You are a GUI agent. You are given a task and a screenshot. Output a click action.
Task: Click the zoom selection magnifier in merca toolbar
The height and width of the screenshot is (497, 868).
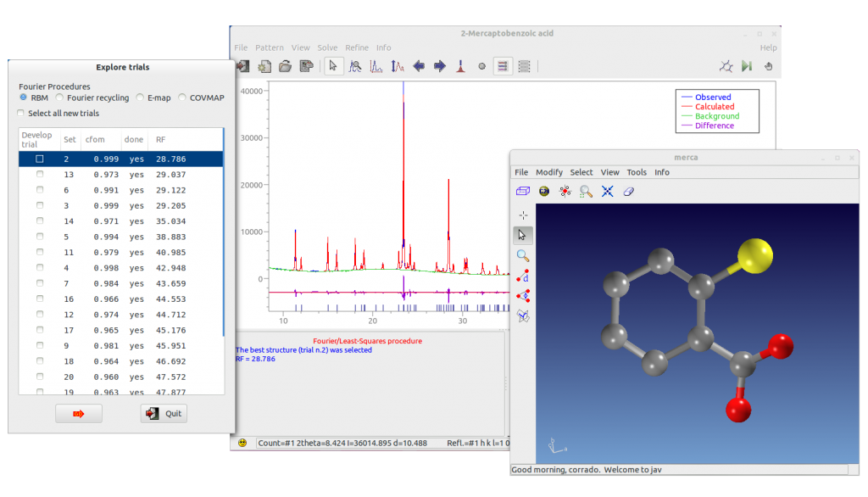point(586,192)
